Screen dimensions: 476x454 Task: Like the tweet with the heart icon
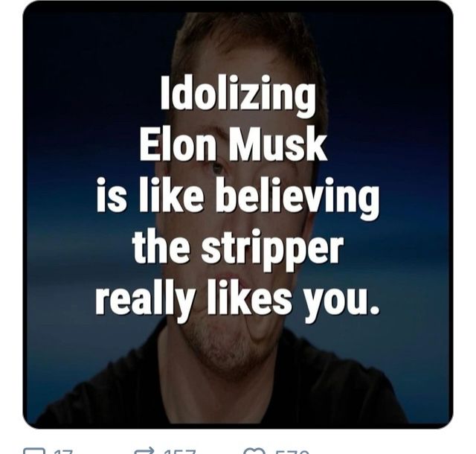point(254,451)
